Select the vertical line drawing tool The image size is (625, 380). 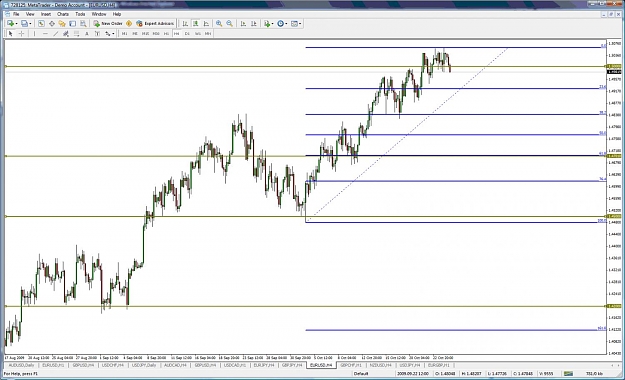[x=35, y=33]
